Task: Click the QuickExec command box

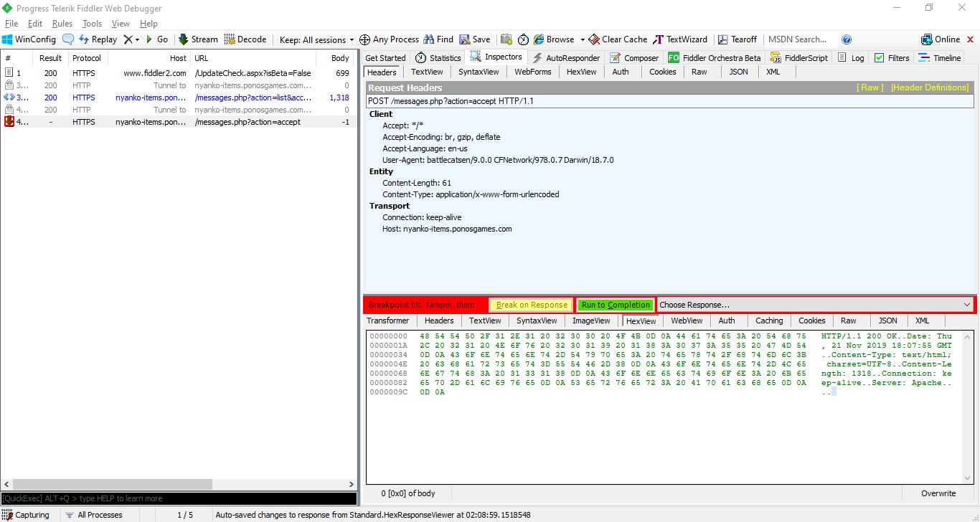Action: 179,498
